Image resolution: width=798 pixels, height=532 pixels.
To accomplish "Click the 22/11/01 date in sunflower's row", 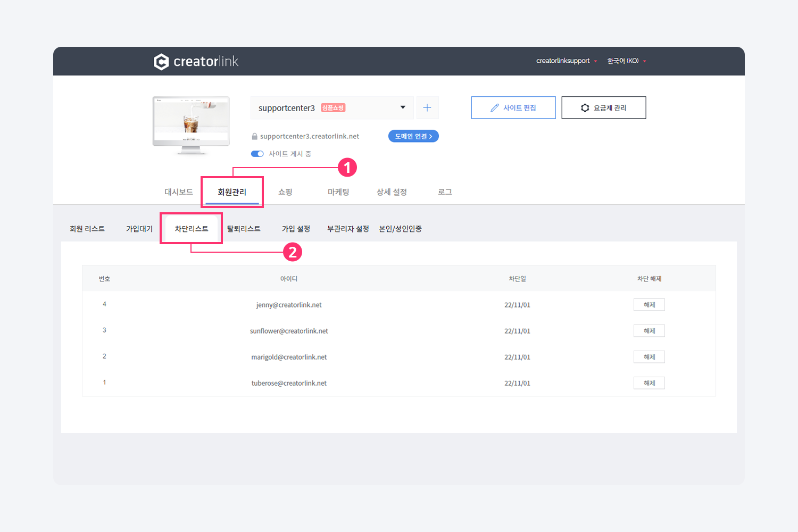I will coord(517,331).
